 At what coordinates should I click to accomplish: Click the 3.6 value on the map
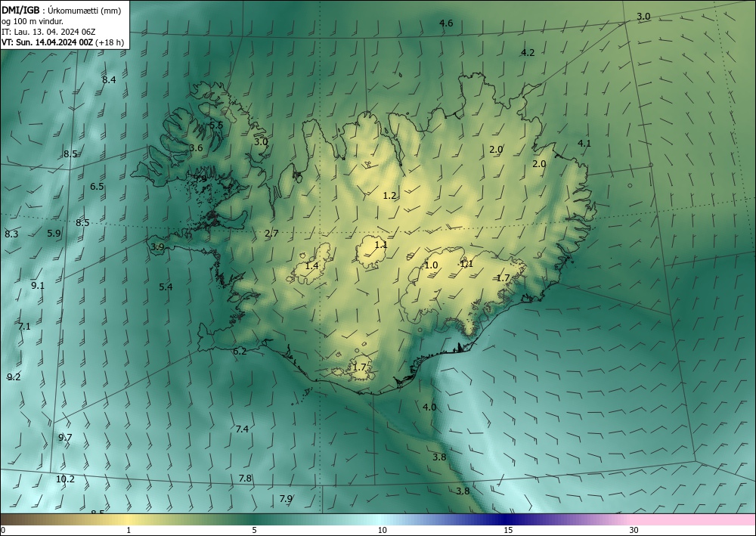click(196, 148)
